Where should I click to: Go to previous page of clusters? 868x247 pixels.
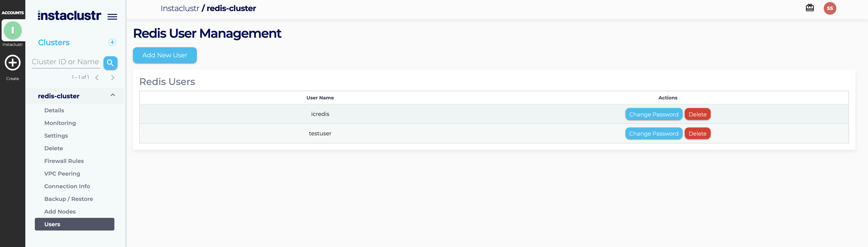(x=97, y=78)
